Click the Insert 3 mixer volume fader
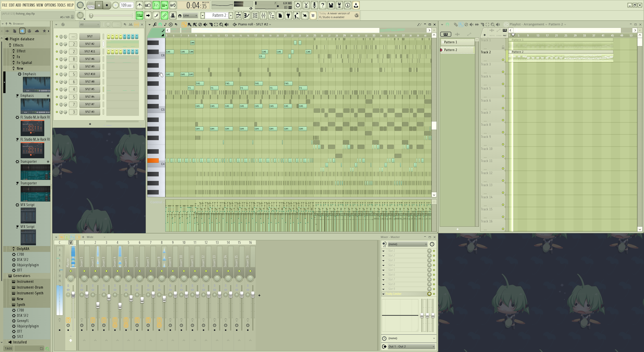The image size is (644, 352). coord(109,298)
